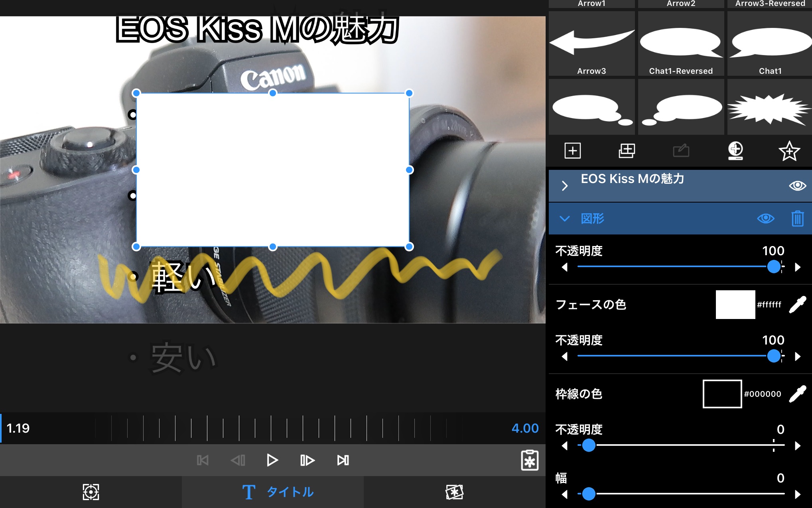
Task: Choose the Chat1 speech bubble shape
Action: pos(770,43)
